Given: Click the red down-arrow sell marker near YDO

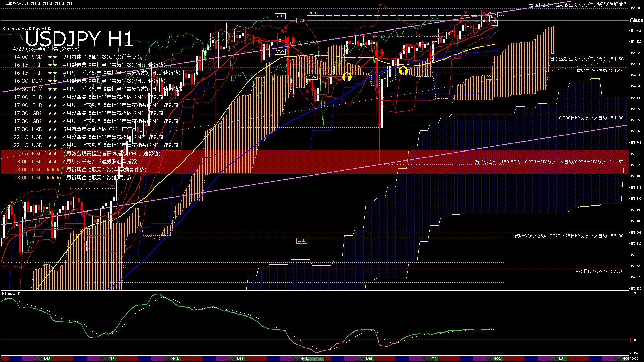Looking at the screenshot, I should point(290,41).
